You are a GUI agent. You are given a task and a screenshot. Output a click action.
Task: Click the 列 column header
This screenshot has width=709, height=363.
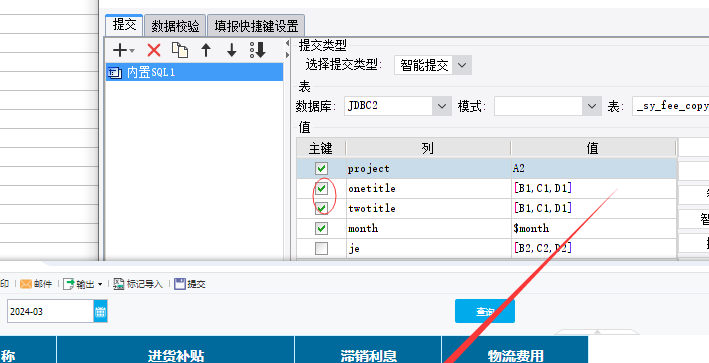[x=428, y=148]
